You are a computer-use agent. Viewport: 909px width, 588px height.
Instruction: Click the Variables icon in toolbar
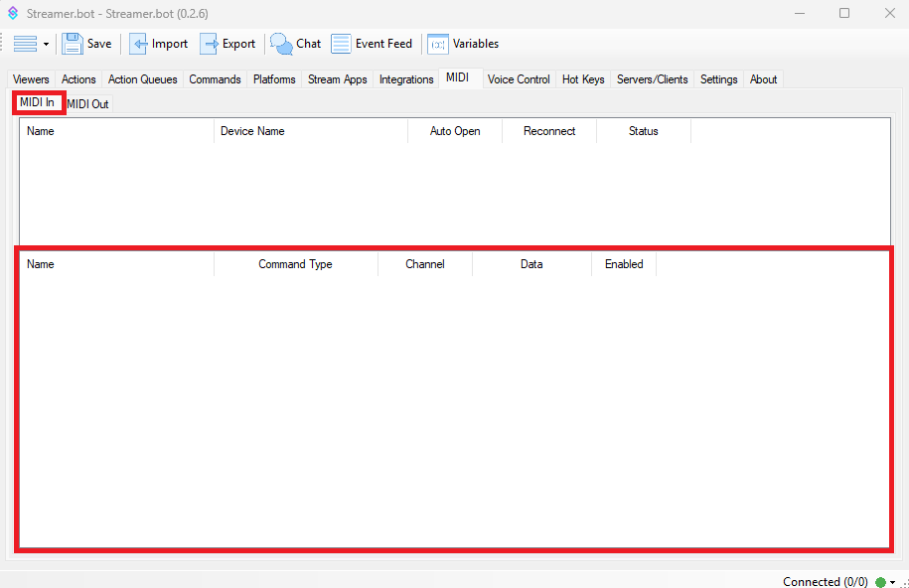(x=438, y=44)
